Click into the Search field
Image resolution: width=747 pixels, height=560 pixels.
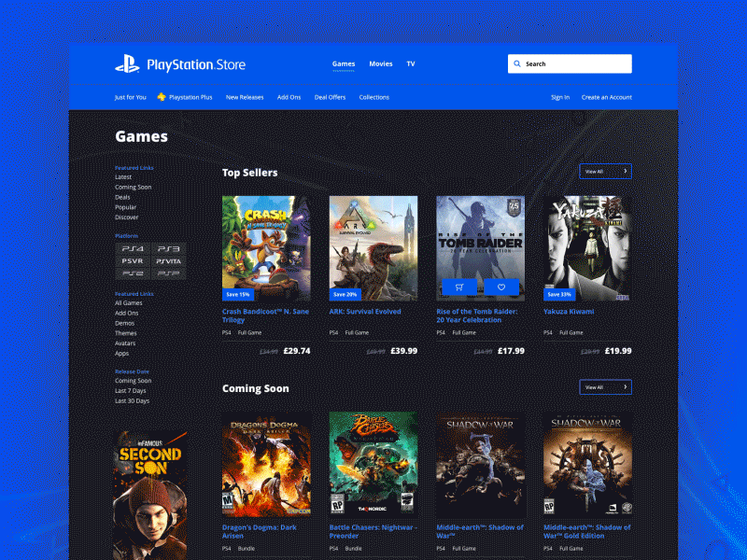[570, 63]
